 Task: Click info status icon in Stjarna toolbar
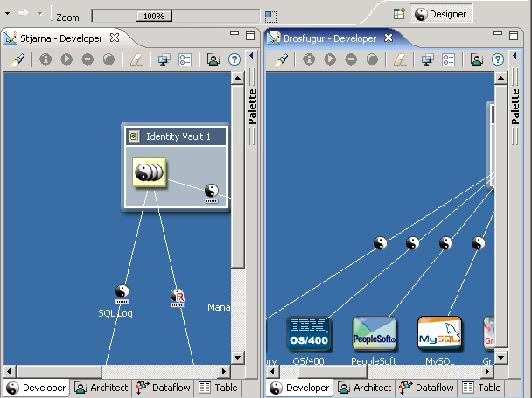click(x=45, y=59)
